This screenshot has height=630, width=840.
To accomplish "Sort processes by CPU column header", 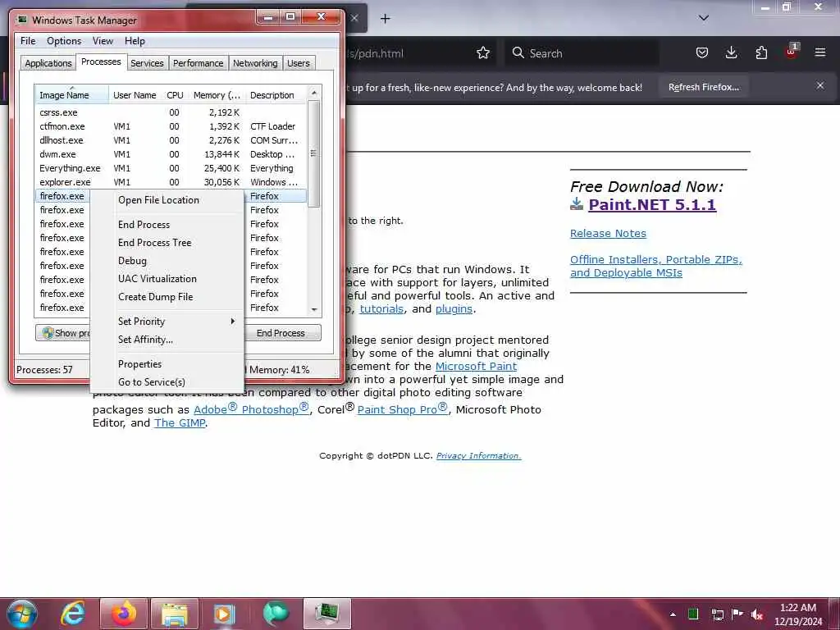I will [175, 95].
